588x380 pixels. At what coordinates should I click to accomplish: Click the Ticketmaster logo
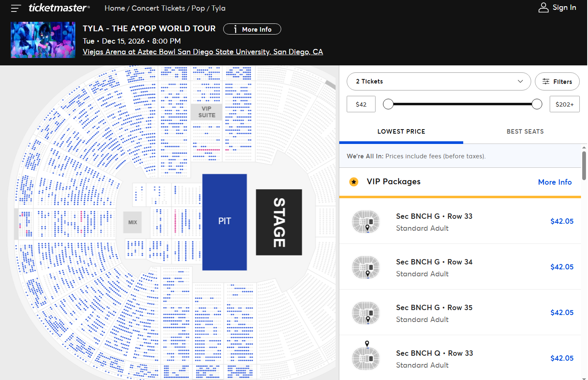(x=59, y=8)
